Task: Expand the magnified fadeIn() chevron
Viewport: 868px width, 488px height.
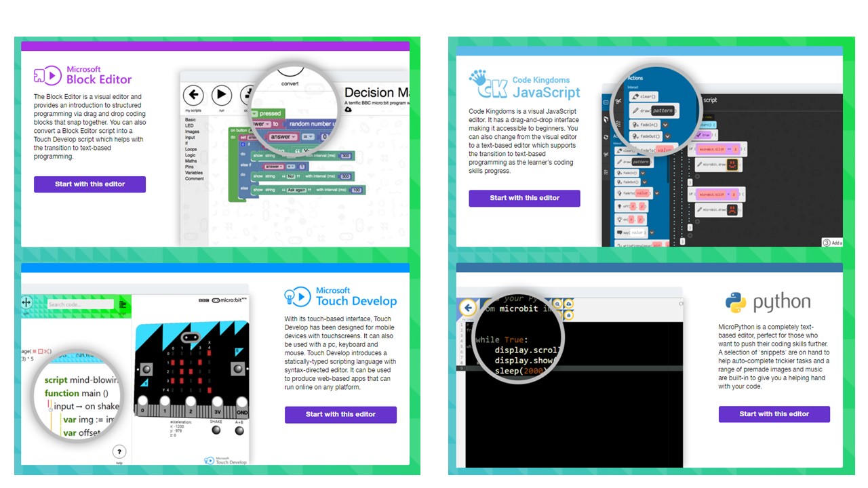Action: pos(666,125)
